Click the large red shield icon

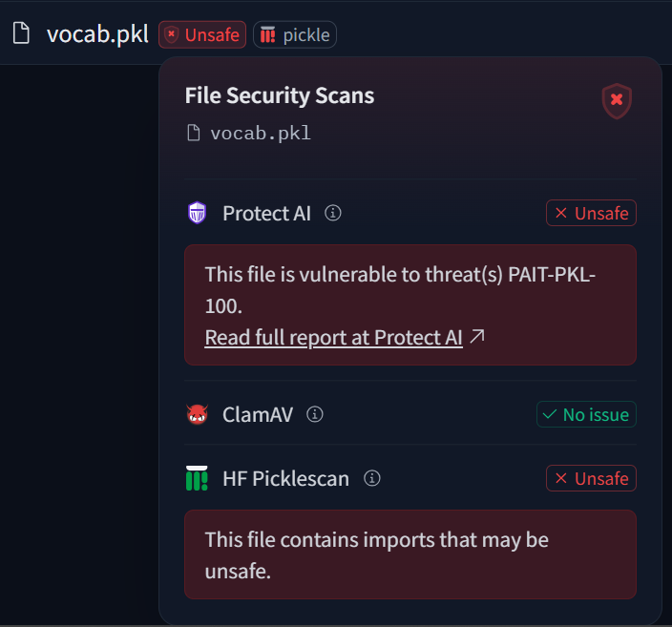[617, 100]
